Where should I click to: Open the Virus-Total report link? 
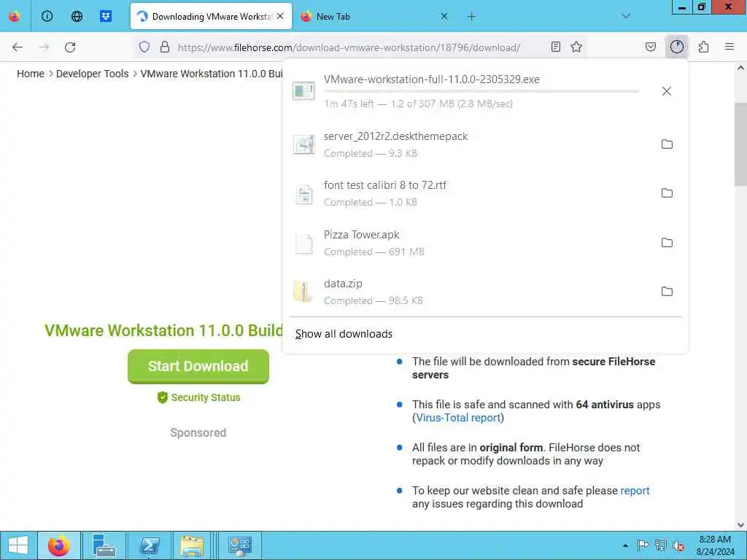pos(458,418)
